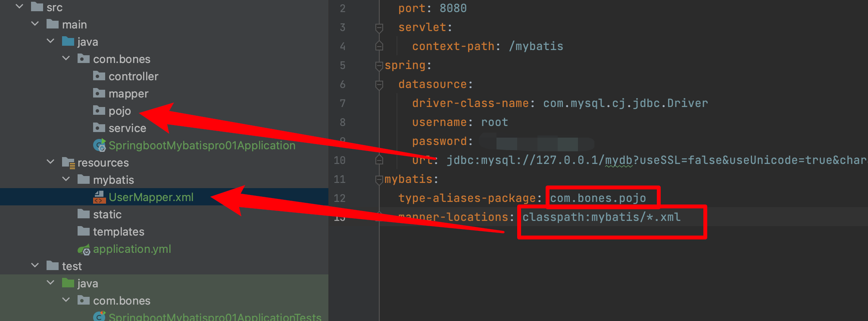Collapse the main com.bones package chevron
Viewport: 868px width, 321px height.
pos(66,59)
